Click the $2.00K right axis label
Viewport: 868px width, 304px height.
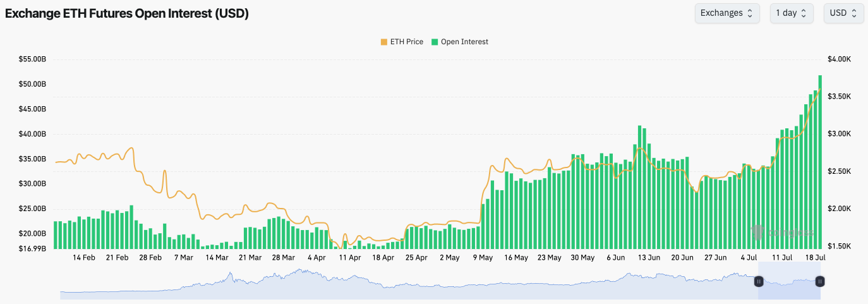point(840,209)
